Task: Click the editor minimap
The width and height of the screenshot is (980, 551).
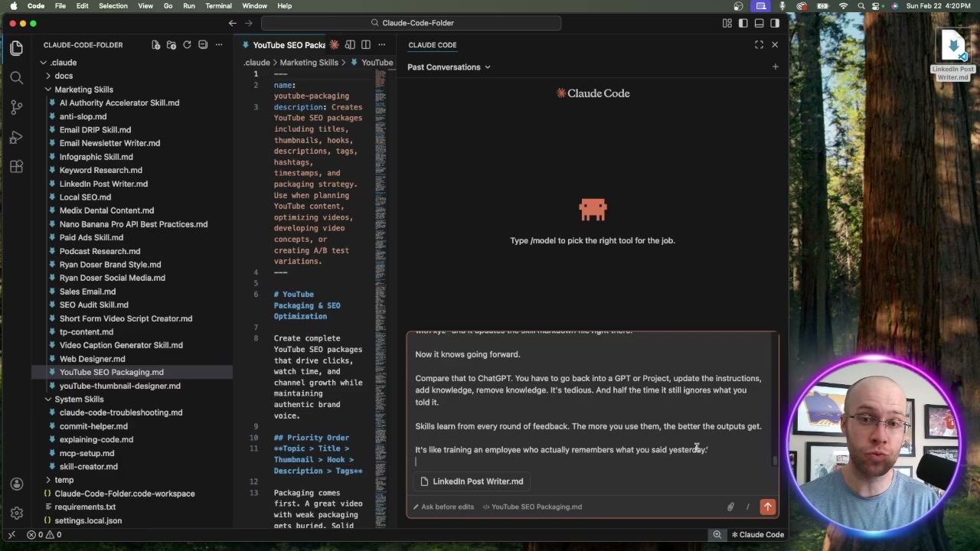Action: [x=381, y=298]
